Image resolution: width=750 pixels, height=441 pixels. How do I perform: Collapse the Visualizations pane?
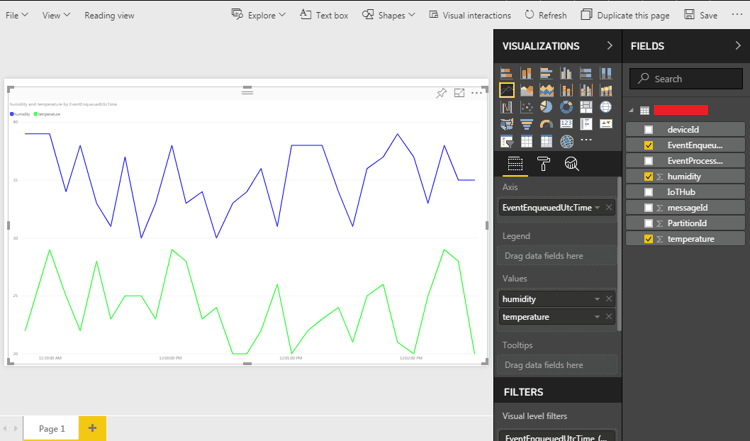609,45
